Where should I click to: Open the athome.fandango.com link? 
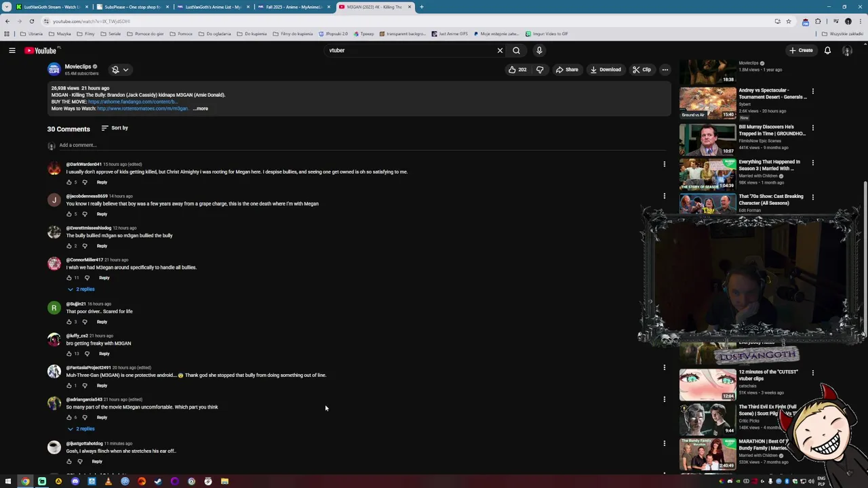coord(132,102)
